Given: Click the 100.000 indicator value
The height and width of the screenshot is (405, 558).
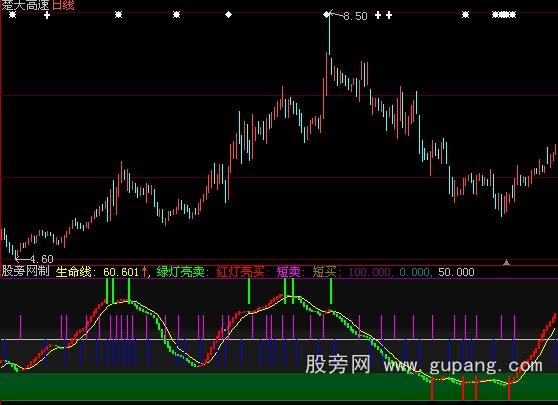Looking at the screenshot, I should (x=370, y=272).
